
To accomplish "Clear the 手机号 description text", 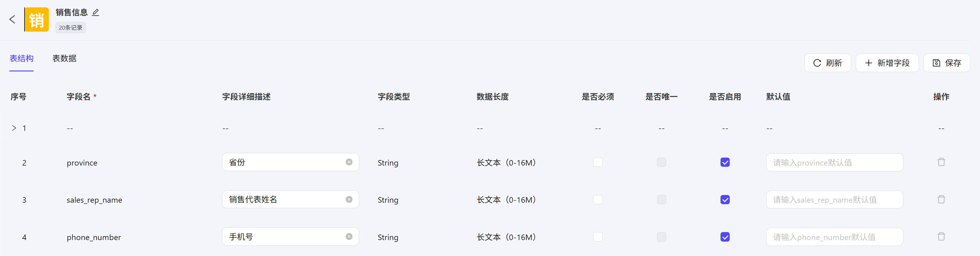I will (349, 237).
